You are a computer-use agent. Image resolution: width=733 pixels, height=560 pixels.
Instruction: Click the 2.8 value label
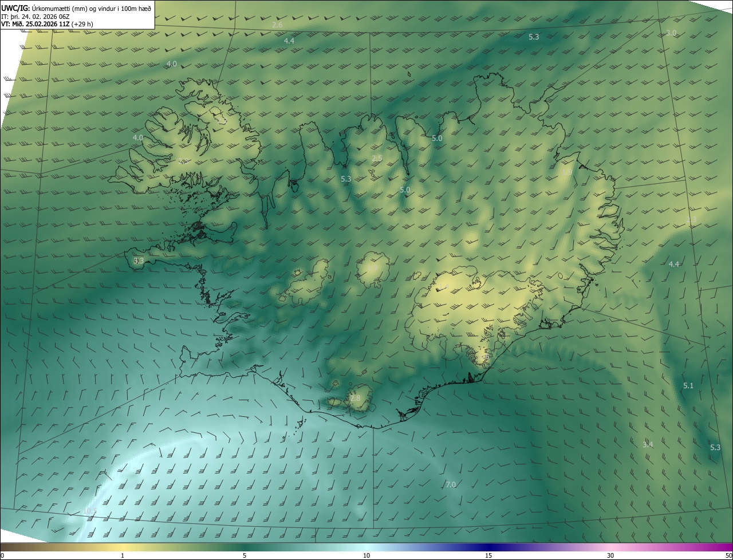(x=356, y=398)
